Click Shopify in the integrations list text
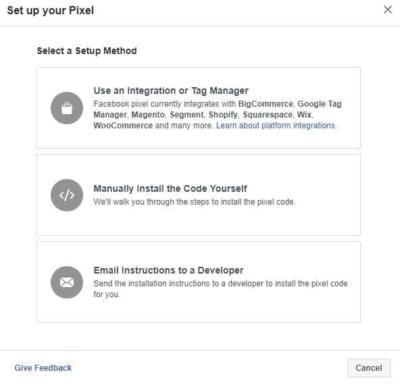Viewport: 400px width, 385px height. point(223,115)
